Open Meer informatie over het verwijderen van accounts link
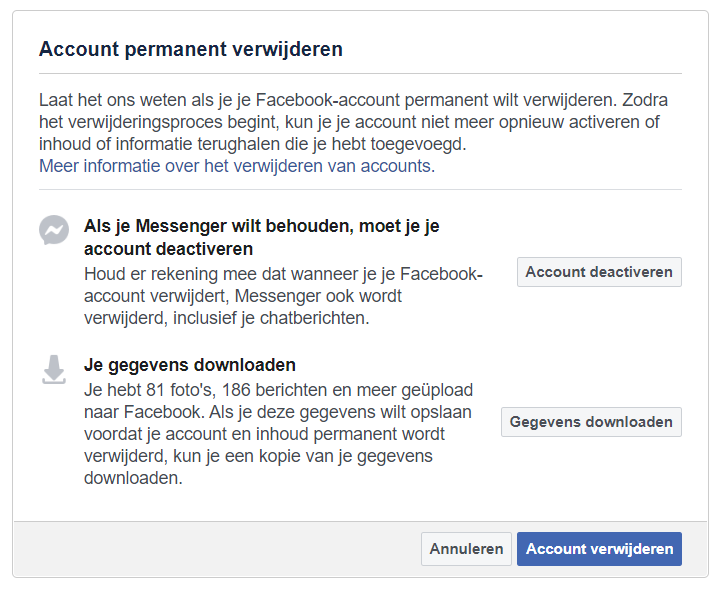The height and width of the screenshot is (590, 719). pyautogui.click(x=237, y=166)
